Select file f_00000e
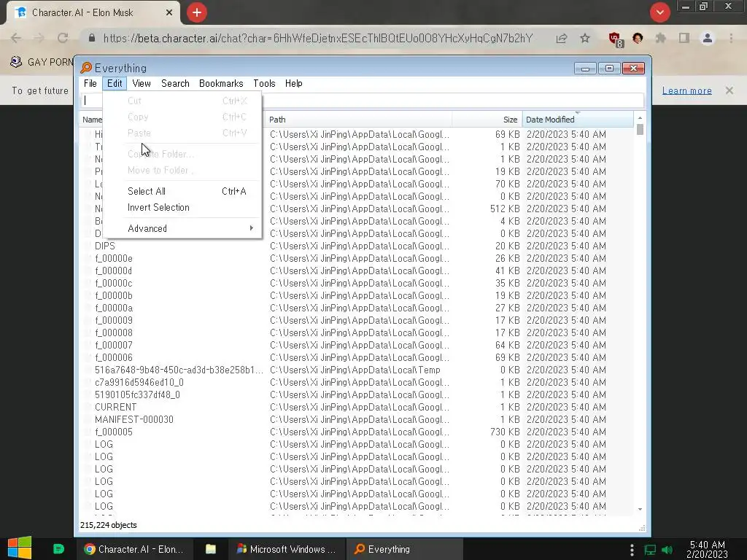Viewport: 747px width, 560px height. tap(113, 259)
